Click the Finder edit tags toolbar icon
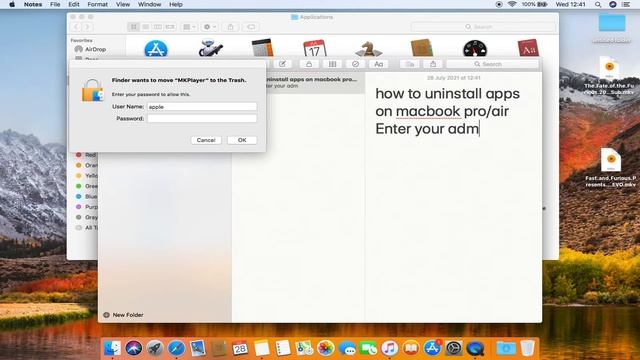Screen dimensions: 640x360 click(x=251, y=27)
